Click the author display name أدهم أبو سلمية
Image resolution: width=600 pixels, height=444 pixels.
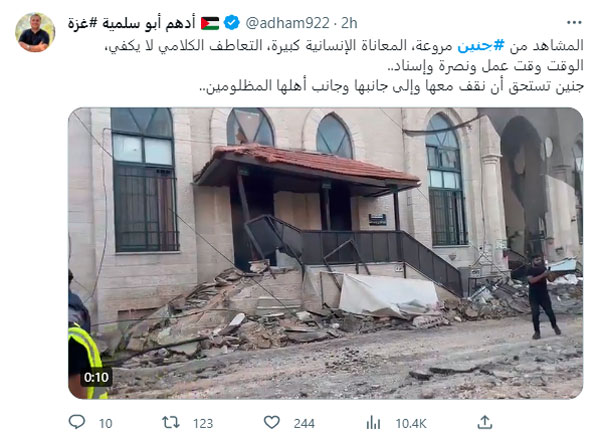tap(148, 23)
